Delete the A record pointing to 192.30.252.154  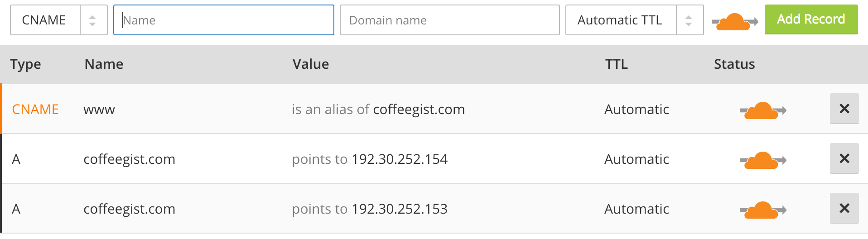point(844,158)
